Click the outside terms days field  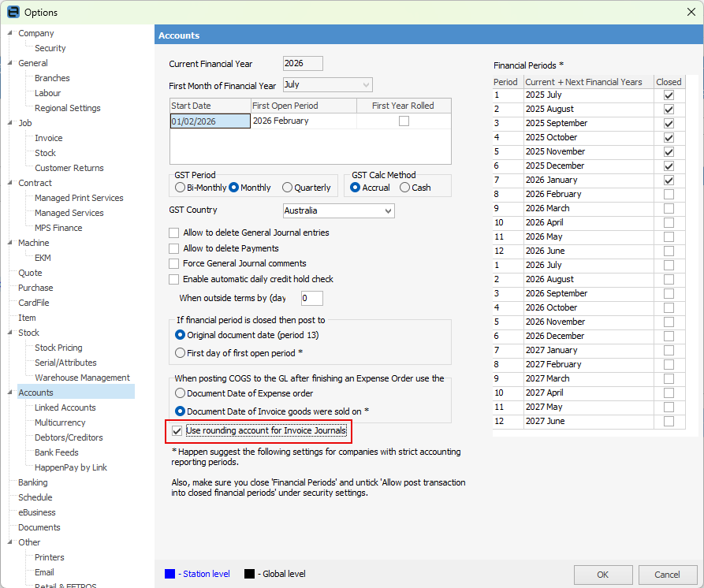click(x=311, y=298)
